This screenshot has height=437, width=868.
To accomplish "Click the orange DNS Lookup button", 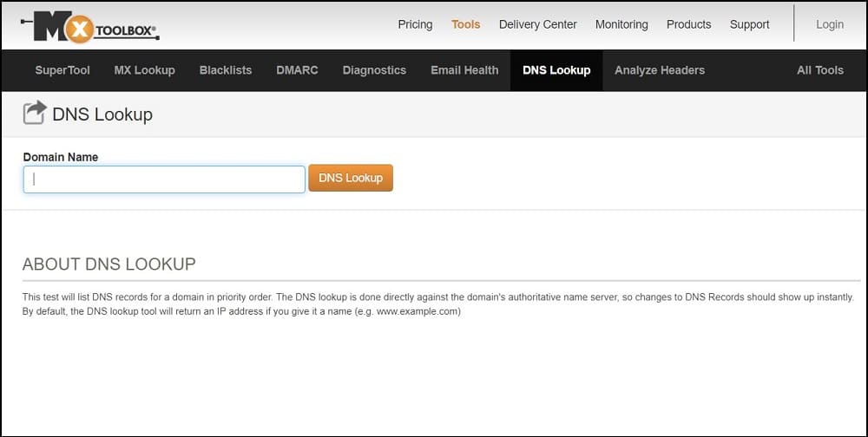I will [351, 178].
